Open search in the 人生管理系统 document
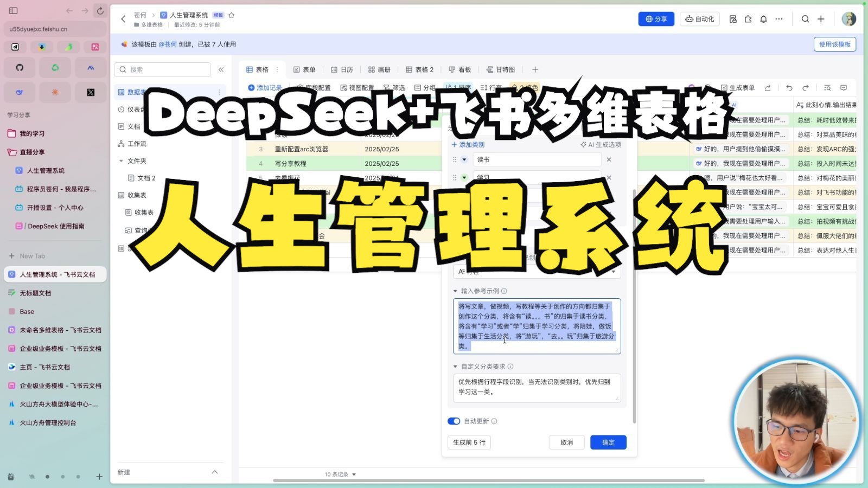 pyautogui.click(x=805, y=19)
